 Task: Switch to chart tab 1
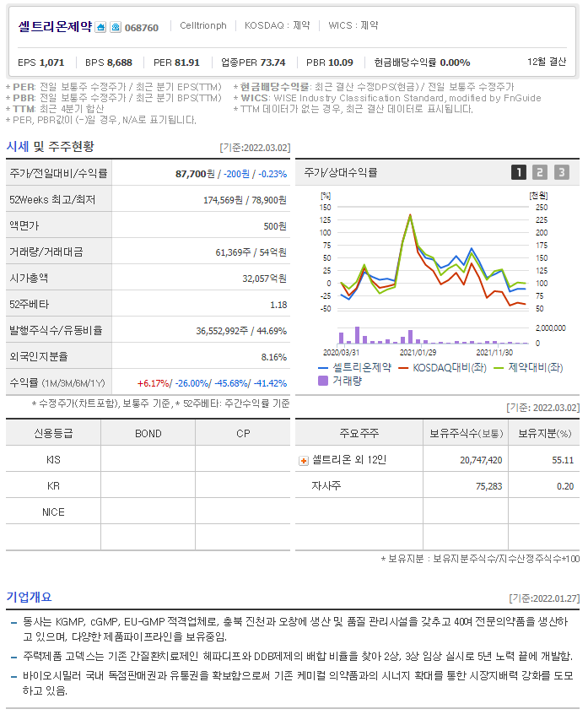pyautogui.click(x=519, y=172)
